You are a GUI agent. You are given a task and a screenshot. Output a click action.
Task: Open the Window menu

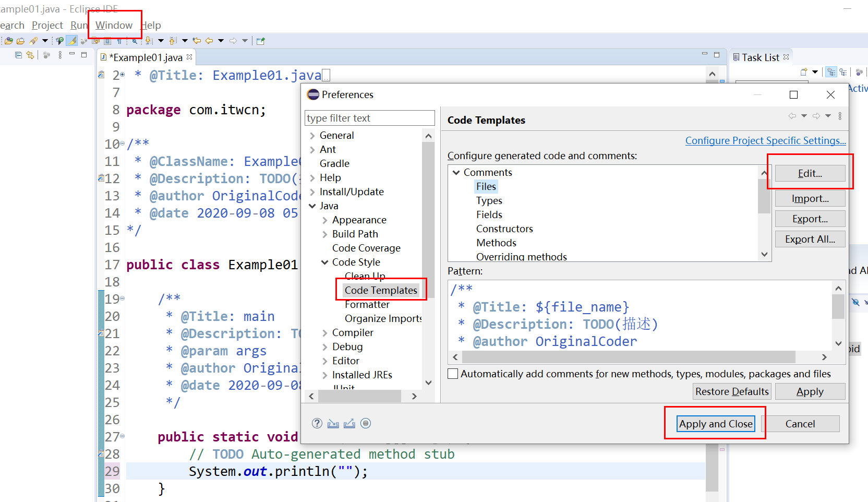(114, 25)
